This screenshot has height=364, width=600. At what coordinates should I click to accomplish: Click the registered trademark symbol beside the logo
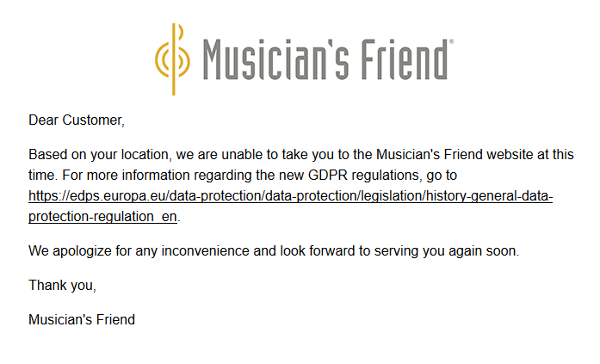coord(451,41)
